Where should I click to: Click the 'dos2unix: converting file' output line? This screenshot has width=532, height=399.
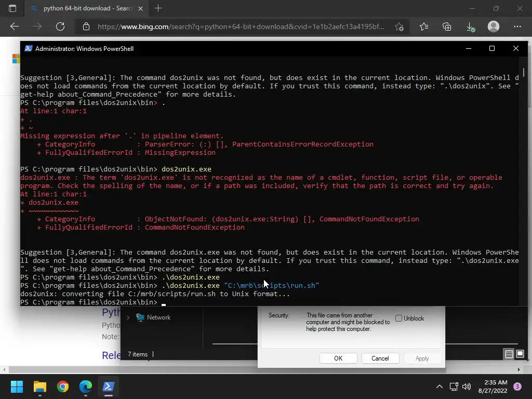(x=155, y=294)
